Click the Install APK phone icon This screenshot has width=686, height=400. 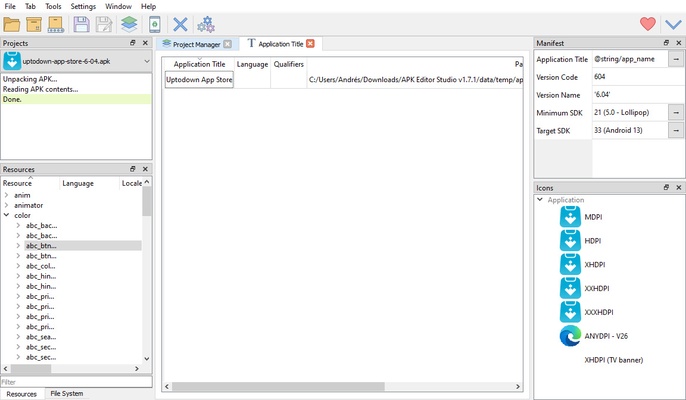(154, 25)
